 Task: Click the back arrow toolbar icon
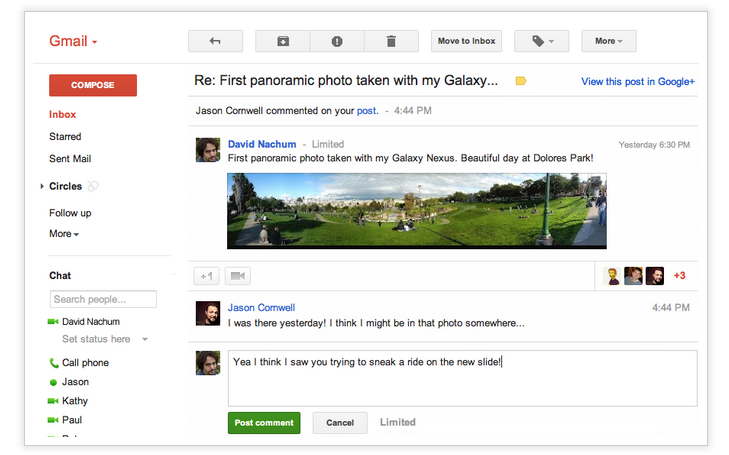[x=216, y=41]
